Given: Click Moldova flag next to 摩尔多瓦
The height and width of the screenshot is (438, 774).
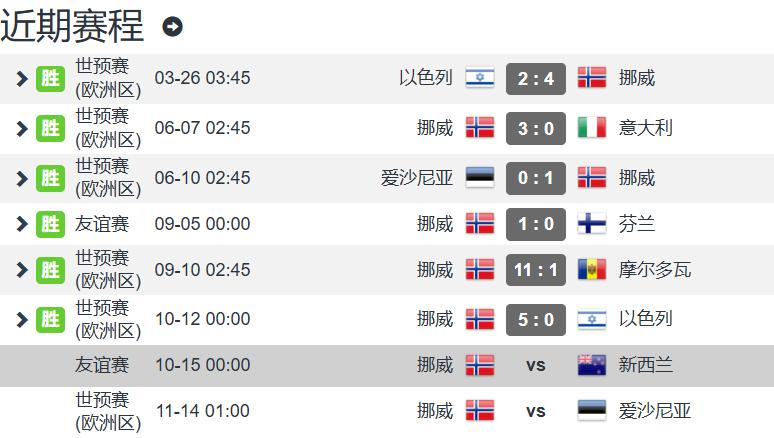Looking at the screenshot, I should pos(592,270).
